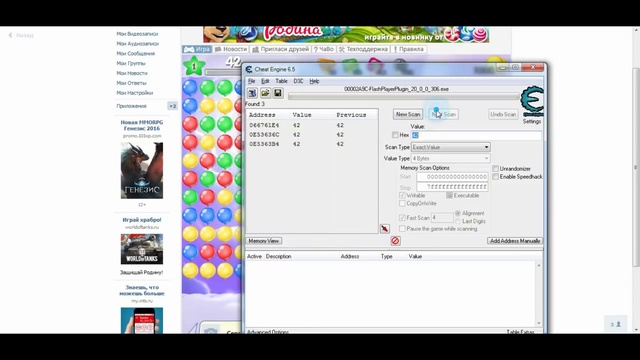The image size is (640, 360).
Task: Click the Назад back arrow icon
Action: coord(10,36)
